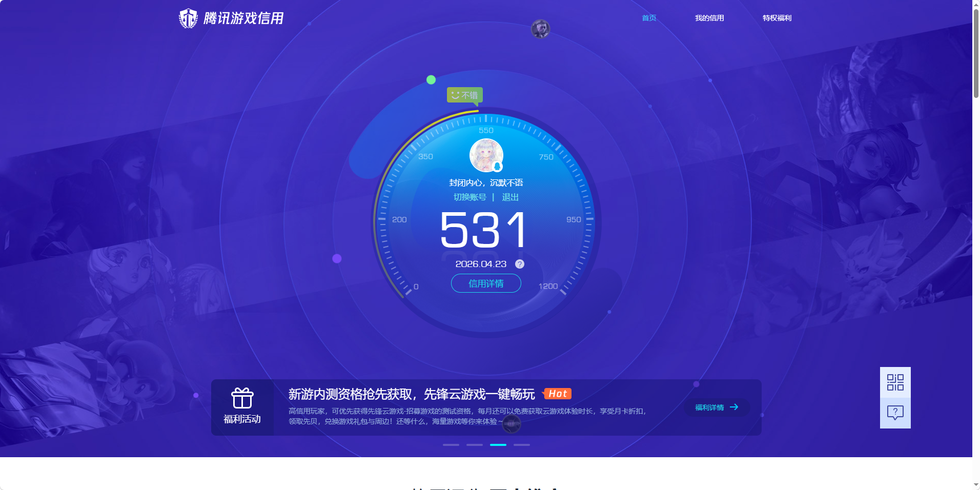980x490 pixels.
Task: Select the 首页 navigation item
Action: pyautogui.click(x=648, y=18)
